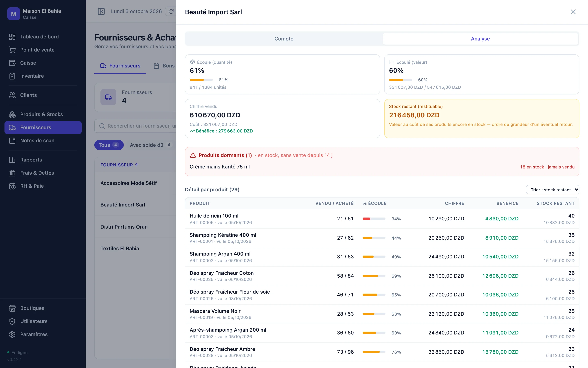
Task: Open Textiles El Bahia supplier row
Action: click(x=136, y=248)
